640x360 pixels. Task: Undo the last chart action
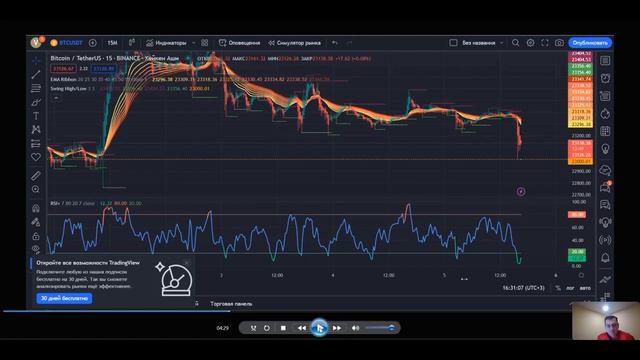point(335,42)
